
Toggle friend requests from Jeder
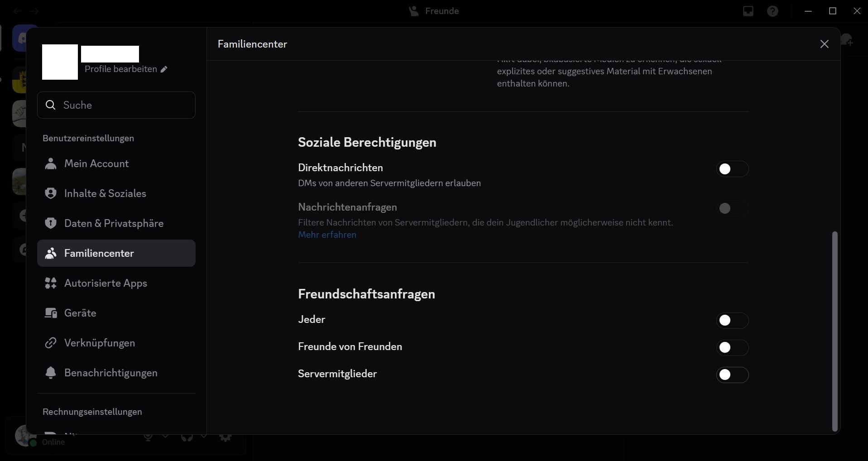(x=732, y=321)
